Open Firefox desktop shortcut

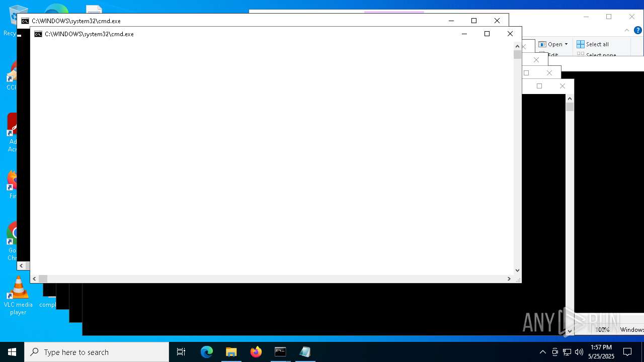click(12, 184)
